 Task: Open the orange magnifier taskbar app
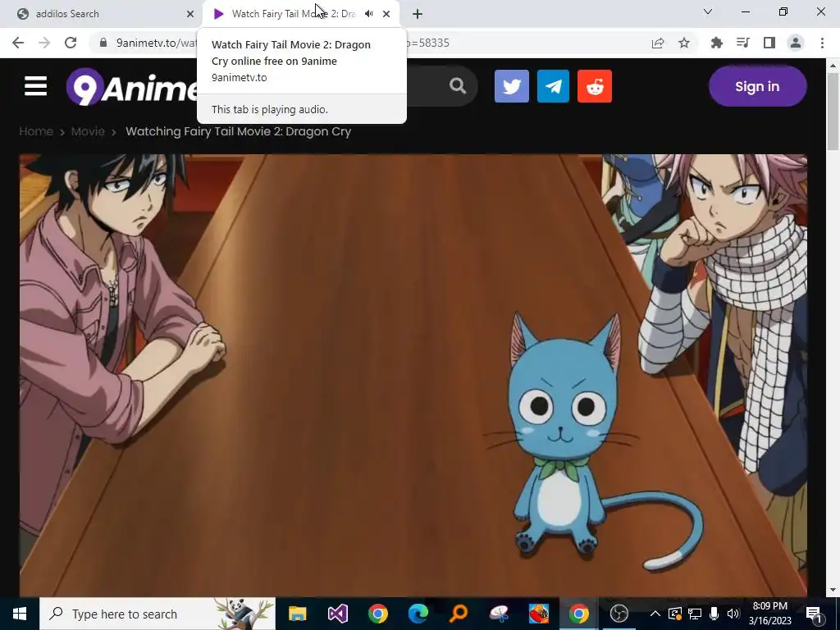459,614
